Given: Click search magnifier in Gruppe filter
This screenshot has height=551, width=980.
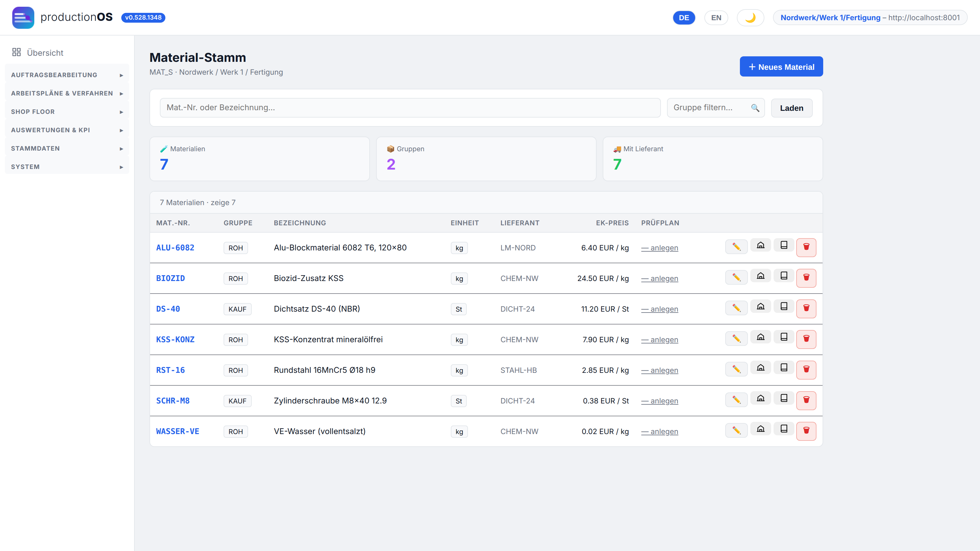Looking at the screenshot, I should click(x=755, y=108).
